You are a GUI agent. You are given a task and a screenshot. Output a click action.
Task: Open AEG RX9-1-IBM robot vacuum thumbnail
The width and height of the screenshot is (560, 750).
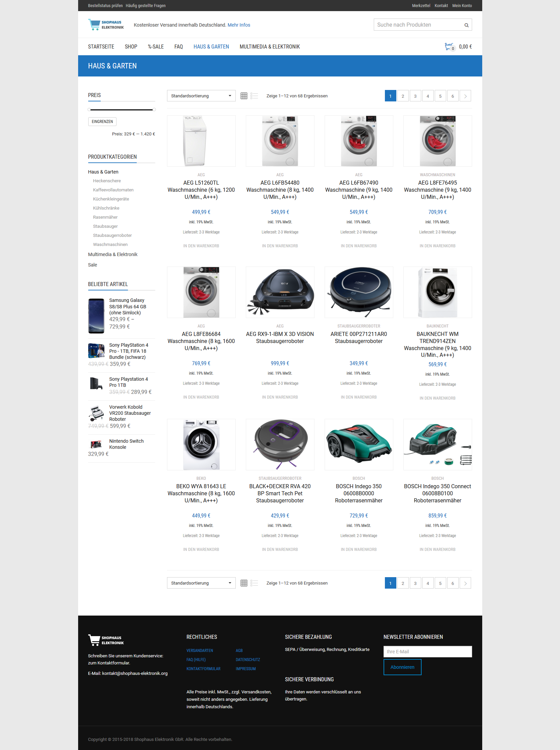pyautogui.click(x=280, y=292)
